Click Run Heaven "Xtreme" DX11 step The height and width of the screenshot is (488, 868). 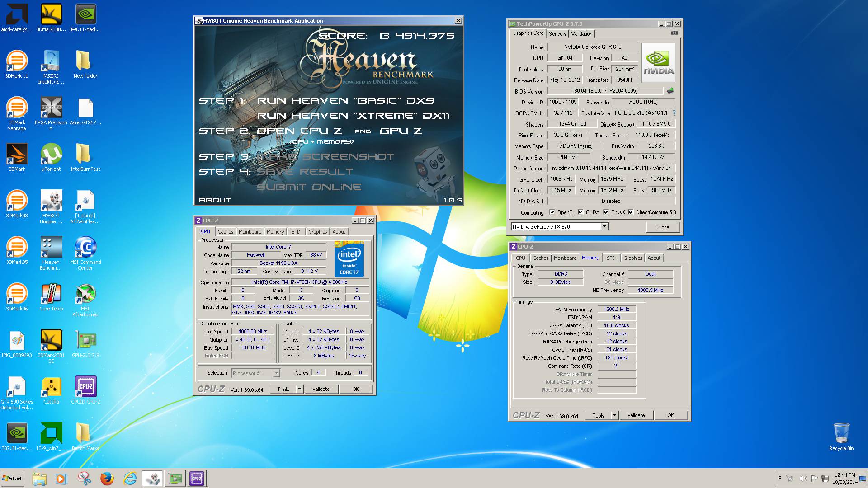tap(354, 116)
